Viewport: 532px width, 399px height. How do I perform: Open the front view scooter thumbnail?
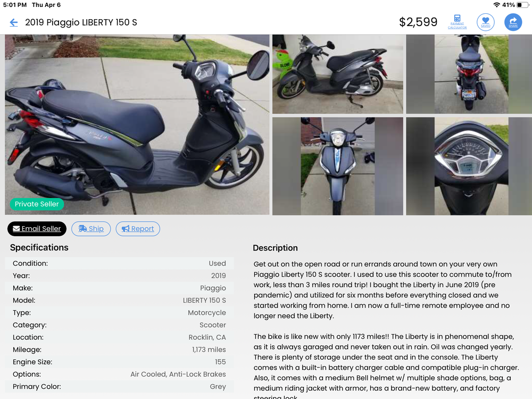pyautogui.click(x=338, y=166)
